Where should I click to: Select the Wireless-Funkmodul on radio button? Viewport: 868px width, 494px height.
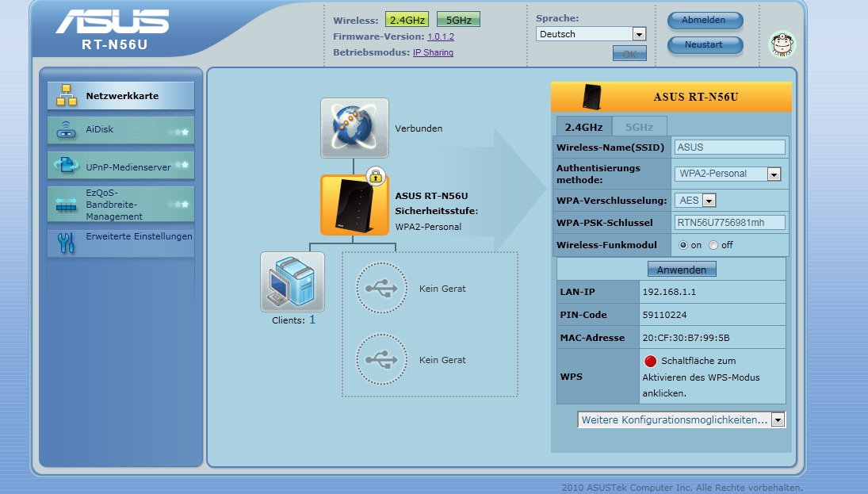point(683,245)
